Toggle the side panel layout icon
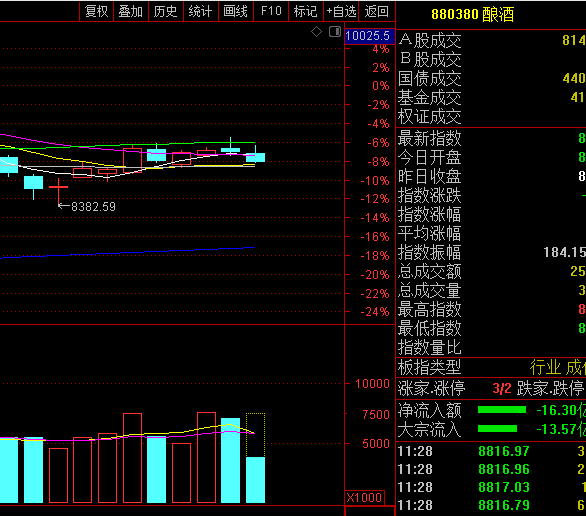This screenshot has width=586, height=516. pos(335,32)
